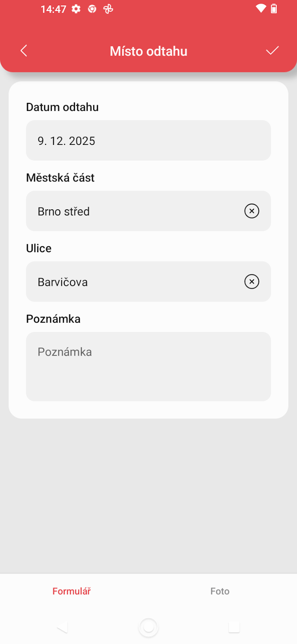Viewport: 297px width, 644px height.
Task: Tap the battery status icon
Action: click(274, 8)
